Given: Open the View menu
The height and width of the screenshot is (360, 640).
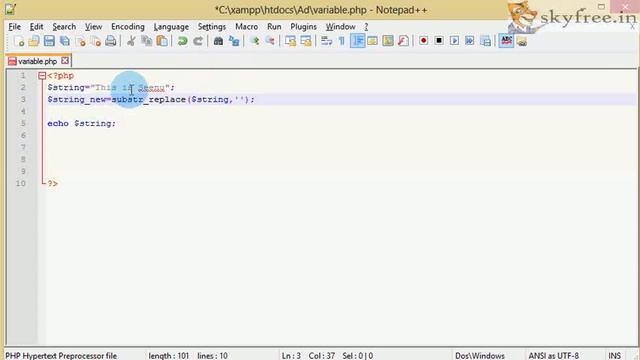Looking at the screenshot, I should click(93, 27).
